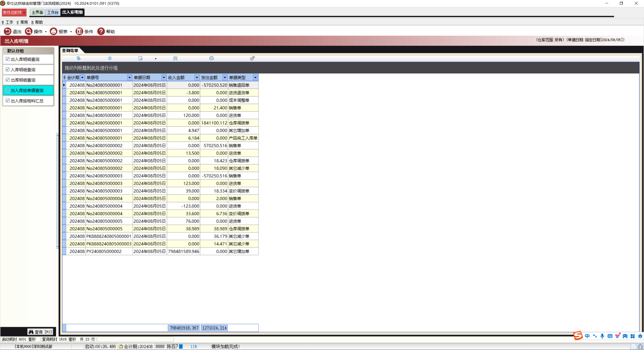Click the 条件 toolbar button
This screenshot has width=644, height=350.
pyautogui.click(x=85, y=31)
